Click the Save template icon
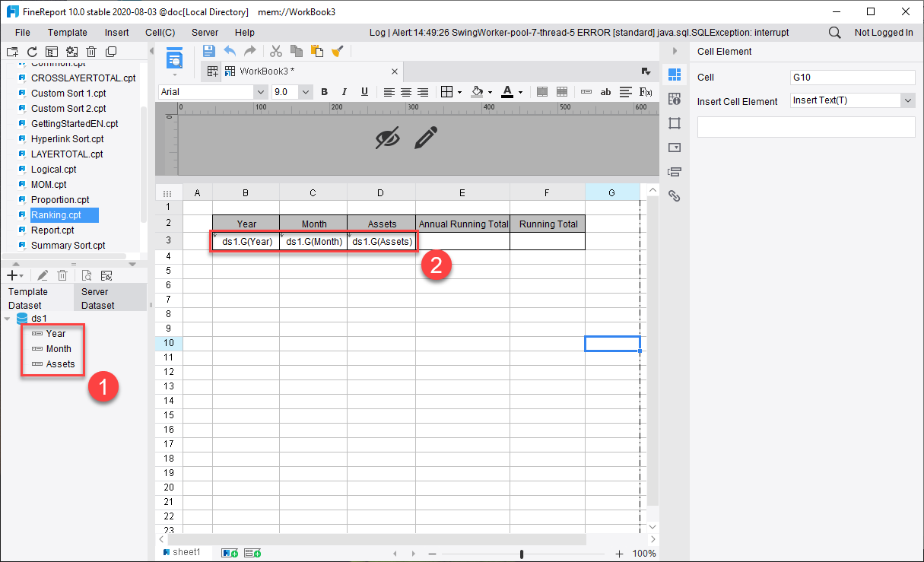924x562 pixels. coord(209,51)
